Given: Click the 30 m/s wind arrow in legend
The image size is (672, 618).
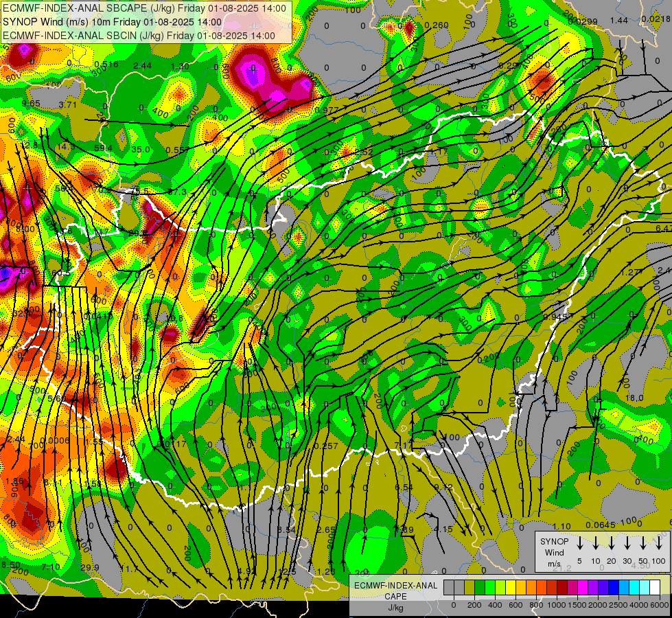Looking at the screenshot, I should point(627,543).
